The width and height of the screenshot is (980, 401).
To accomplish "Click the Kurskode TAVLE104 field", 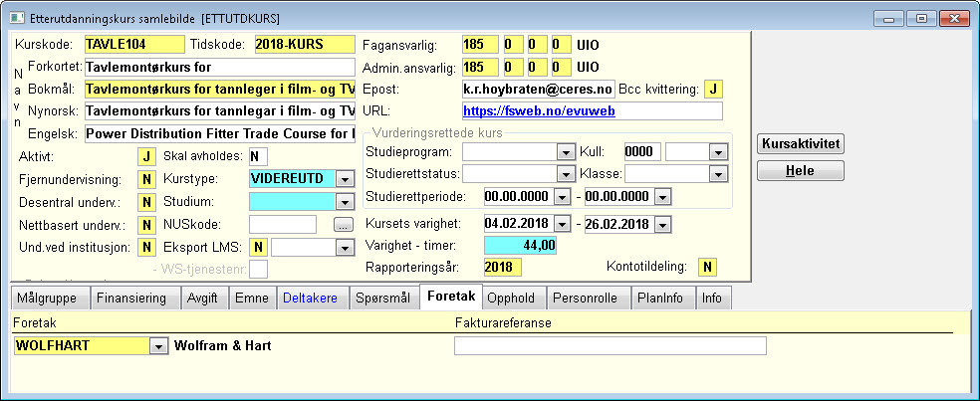I will pyautogui.click(x=134, y=45).
